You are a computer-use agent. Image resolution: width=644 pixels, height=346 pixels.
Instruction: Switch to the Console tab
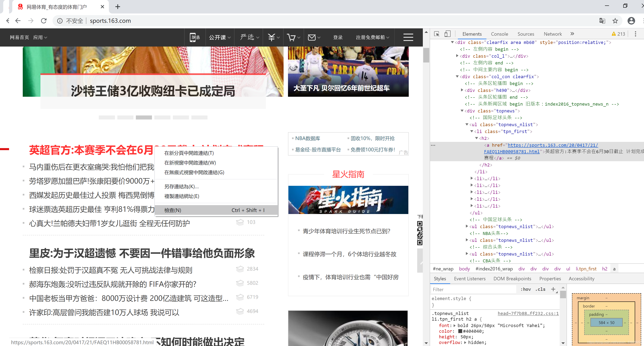499,34
